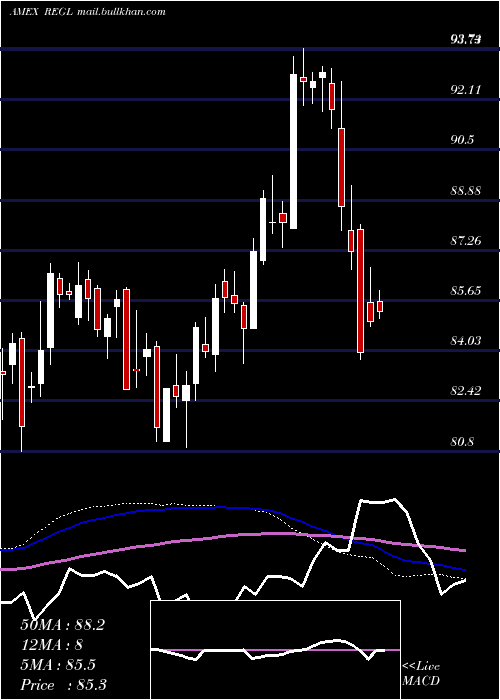Click the 12MA value readout
The height and width of the screenshot is (700, 500).
pyautogui.click(x=52, y=645)
